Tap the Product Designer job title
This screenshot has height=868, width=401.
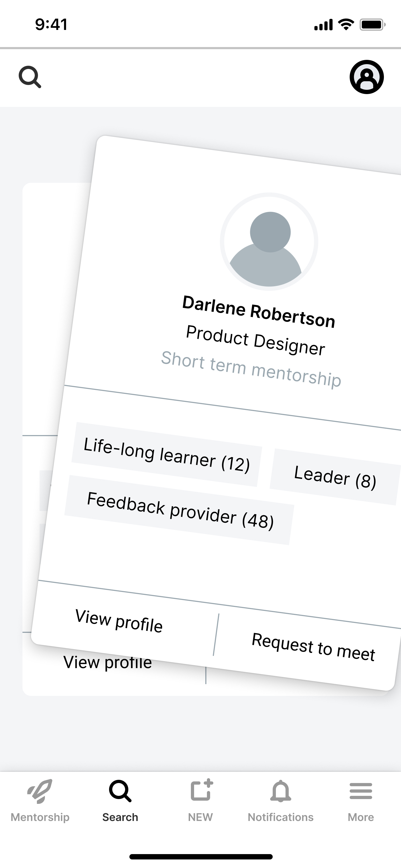tap(255, 340)
